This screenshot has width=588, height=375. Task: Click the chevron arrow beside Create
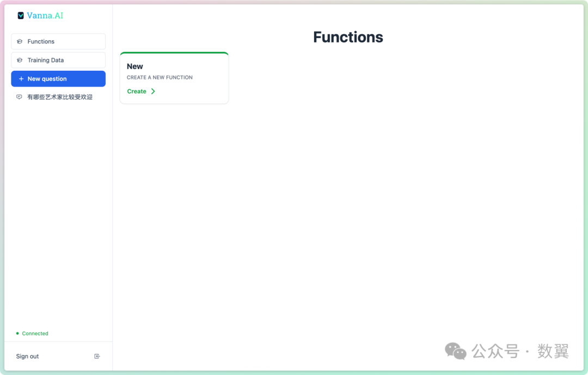[x=153, y=92]
